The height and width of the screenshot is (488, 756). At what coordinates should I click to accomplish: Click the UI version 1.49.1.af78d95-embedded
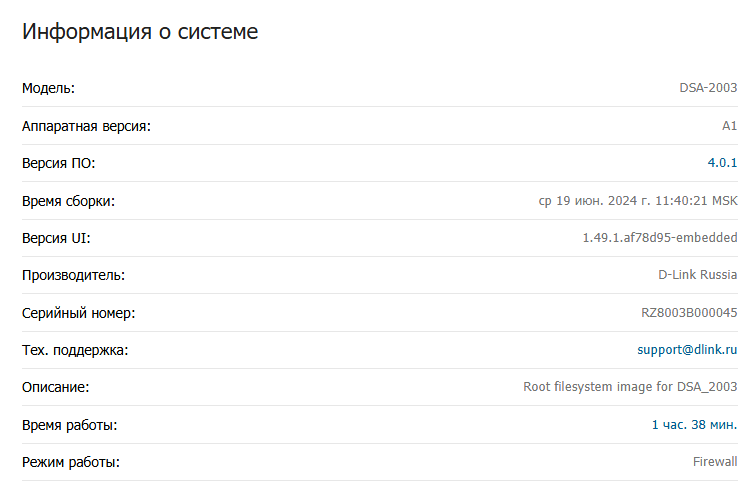660,238
